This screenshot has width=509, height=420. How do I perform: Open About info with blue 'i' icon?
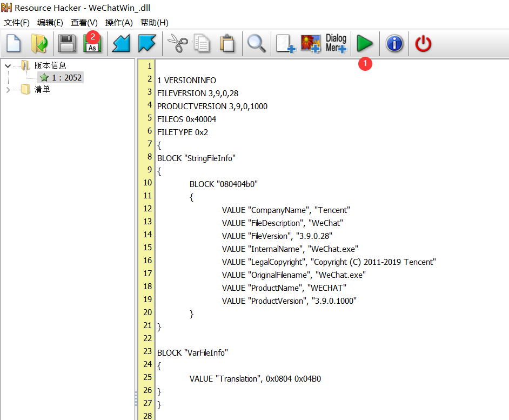point(394,44)
